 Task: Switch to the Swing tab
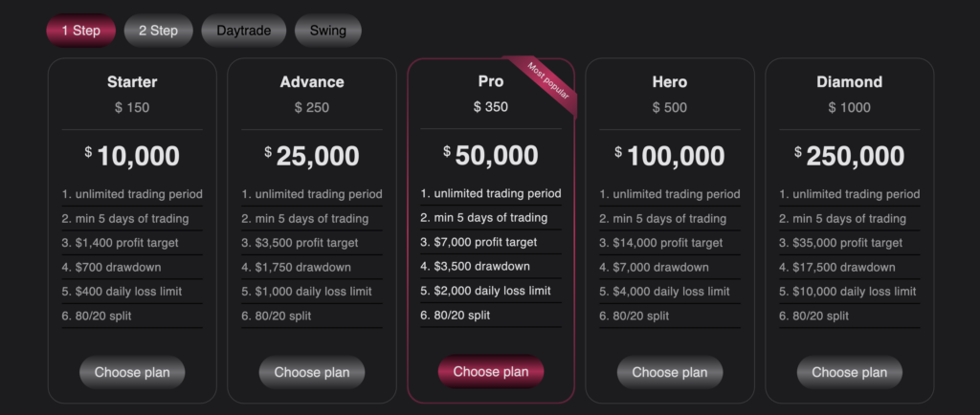point(328,31)
